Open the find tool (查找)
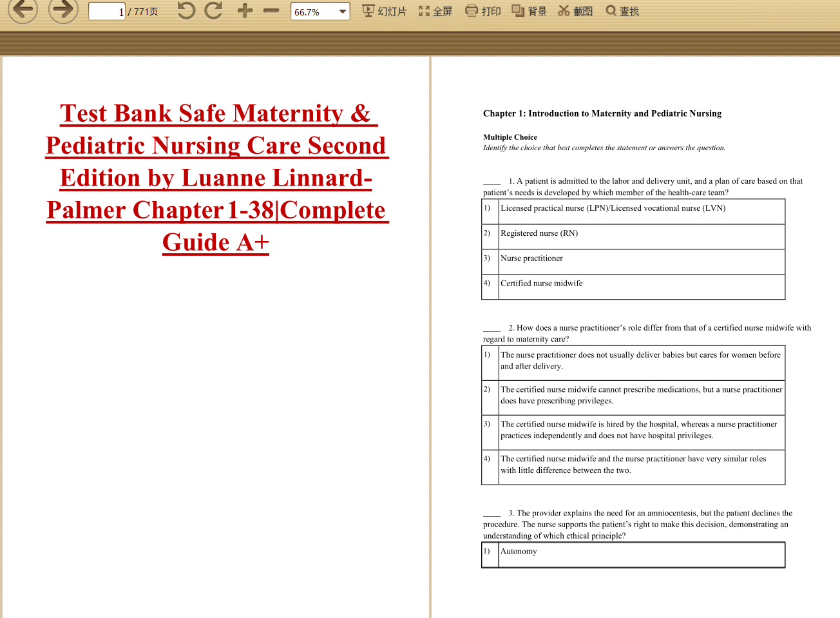The width and height of the screenshot is (840, 618). [x=622, y=11]
